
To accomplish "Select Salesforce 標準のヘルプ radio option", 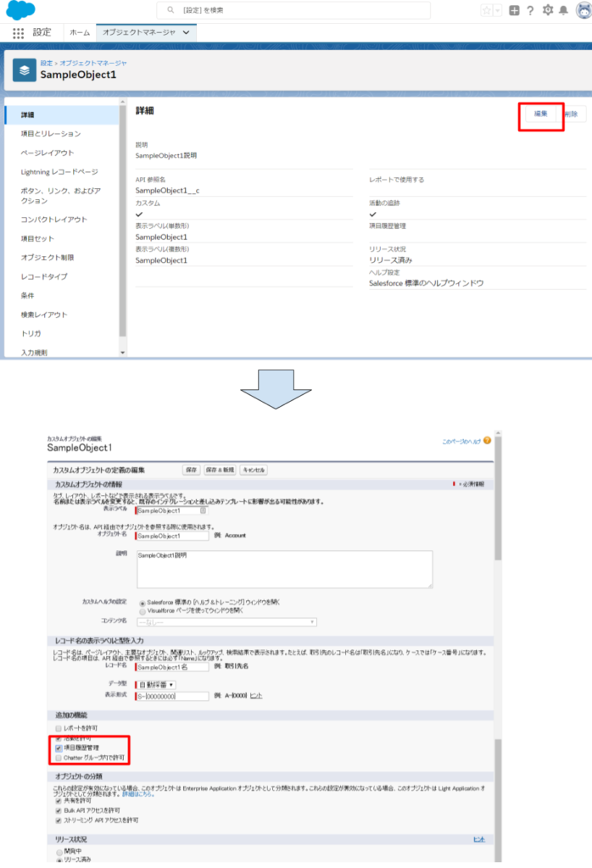I will tap(142, 603).
